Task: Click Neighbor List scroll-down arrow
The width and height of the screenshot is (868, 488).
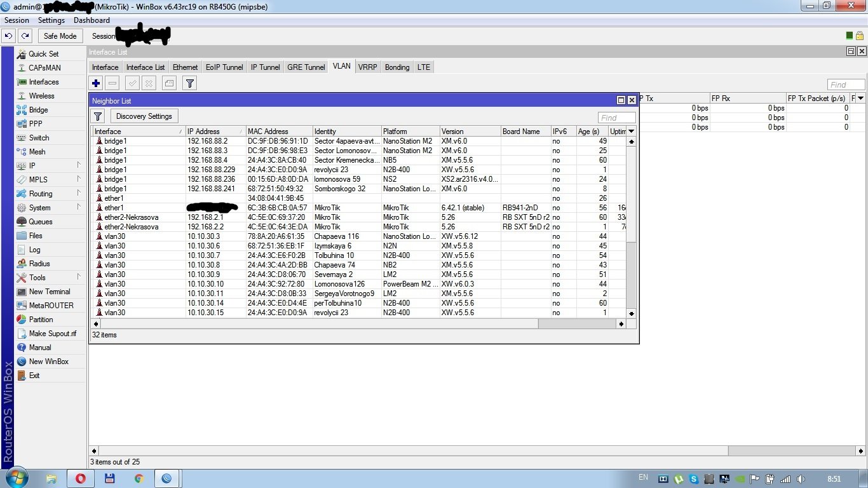Action: pos(631,313)
